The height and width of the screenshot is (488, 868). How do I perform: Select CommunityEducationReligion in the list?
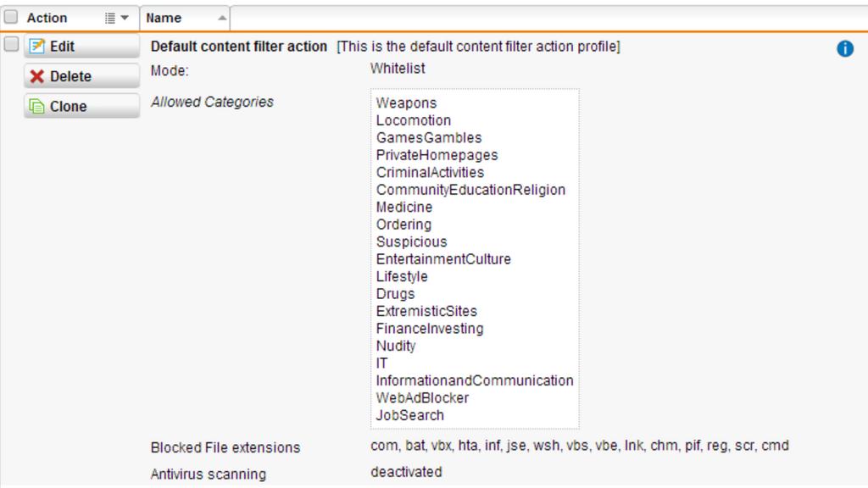(470, 190)
